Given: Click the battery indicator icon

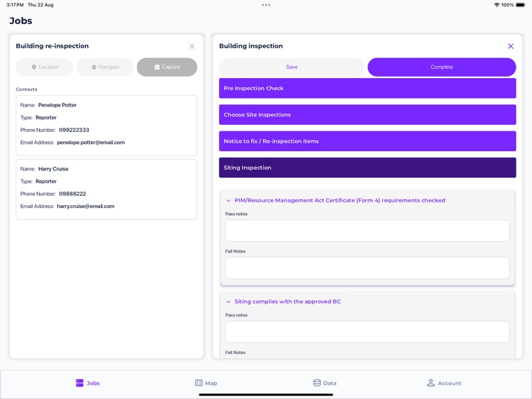Looking at the screenshot, I should click(x=521, y=5).
